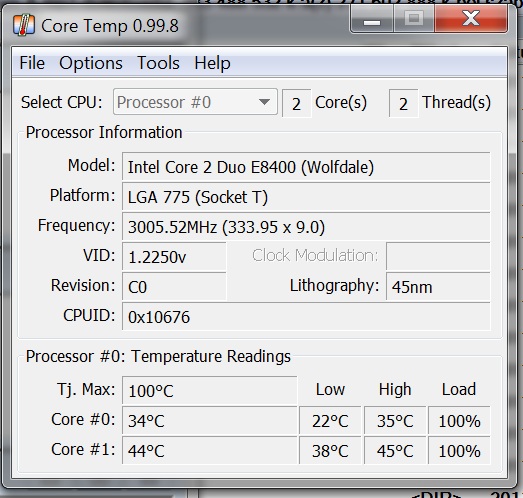This screenshot has height=498, width=523.
Task: Select the Model field Intel Core 2 Duo E8400
Action: click(306, 167)
